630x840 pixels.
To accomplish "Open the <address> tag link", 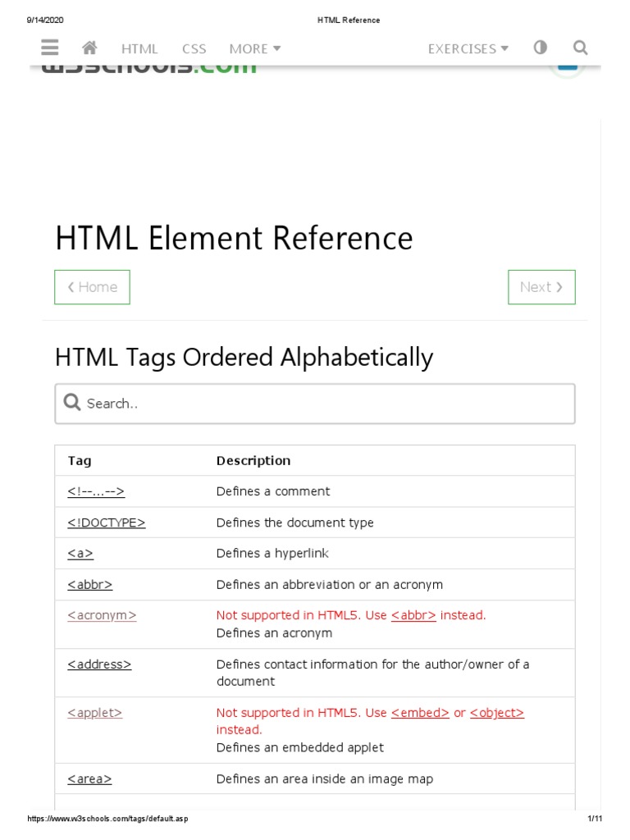I will pyautogui.click(x=99, y=664).
